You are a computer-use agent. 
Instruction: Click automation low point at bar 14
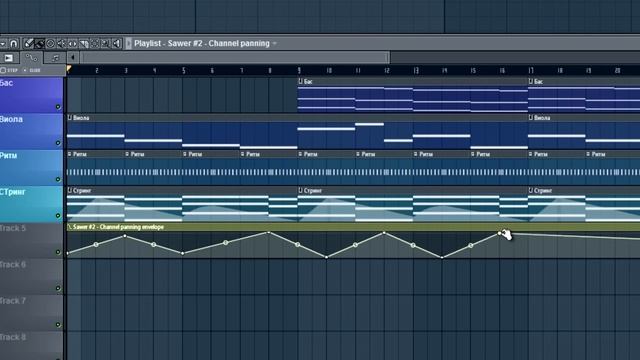coord(442,257)
